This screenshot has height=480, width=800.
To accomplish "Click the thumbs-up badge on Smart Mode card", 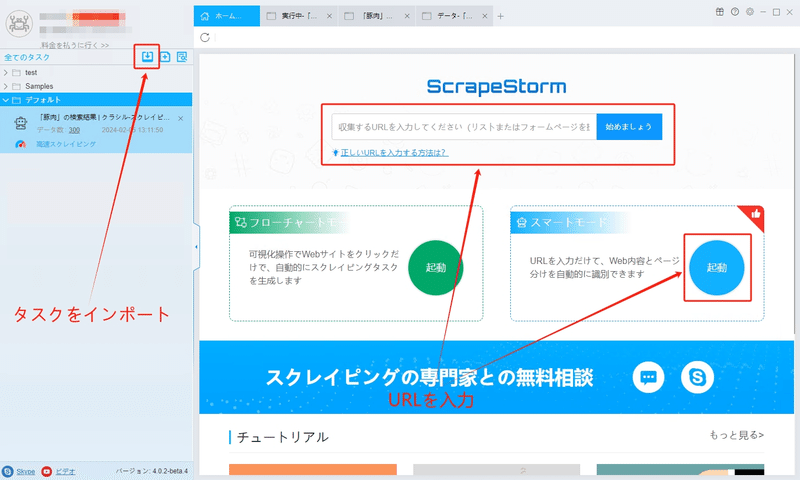I will coord(755,214).
